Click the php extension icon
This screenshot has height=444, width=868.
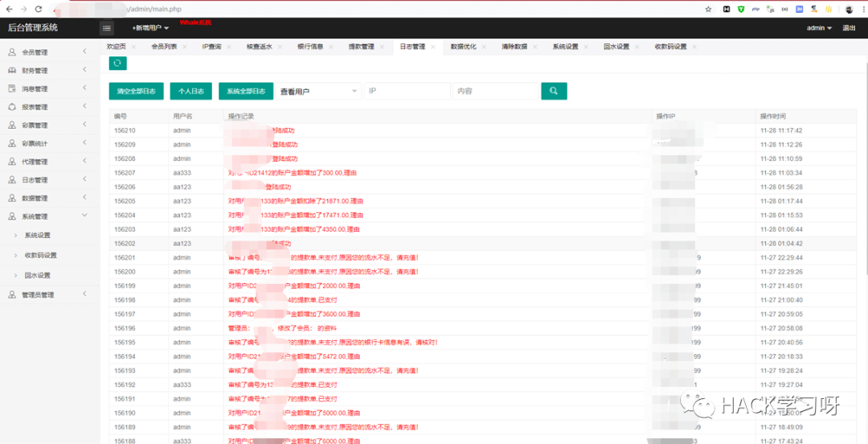[x=755, y=9]
